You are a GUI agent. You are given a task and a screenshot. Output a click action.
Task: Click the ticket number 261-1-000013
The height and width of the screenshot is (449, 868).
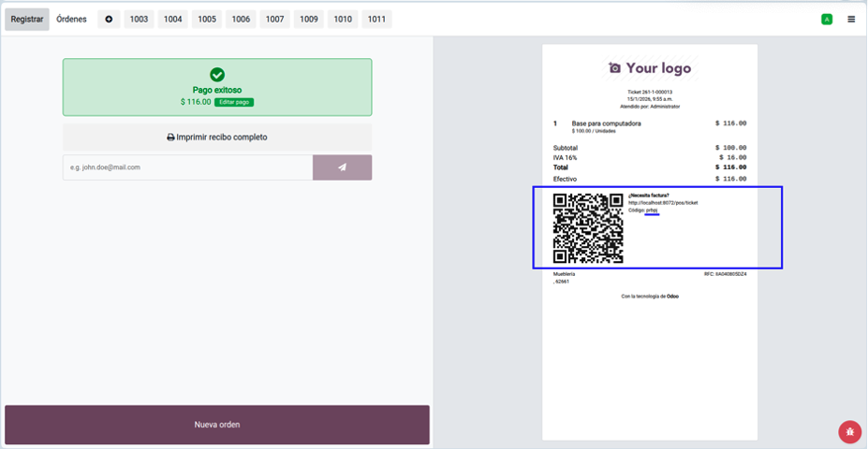pos(656,92)
